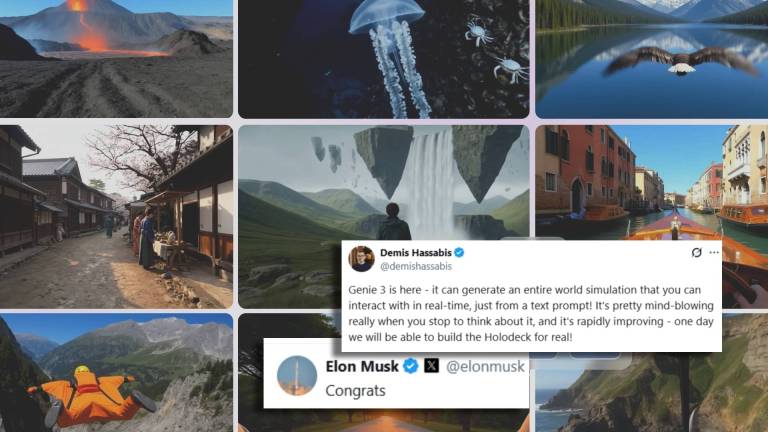
Task: Click the X logo badge beside Elon Musk
Action: pos(431,366)
